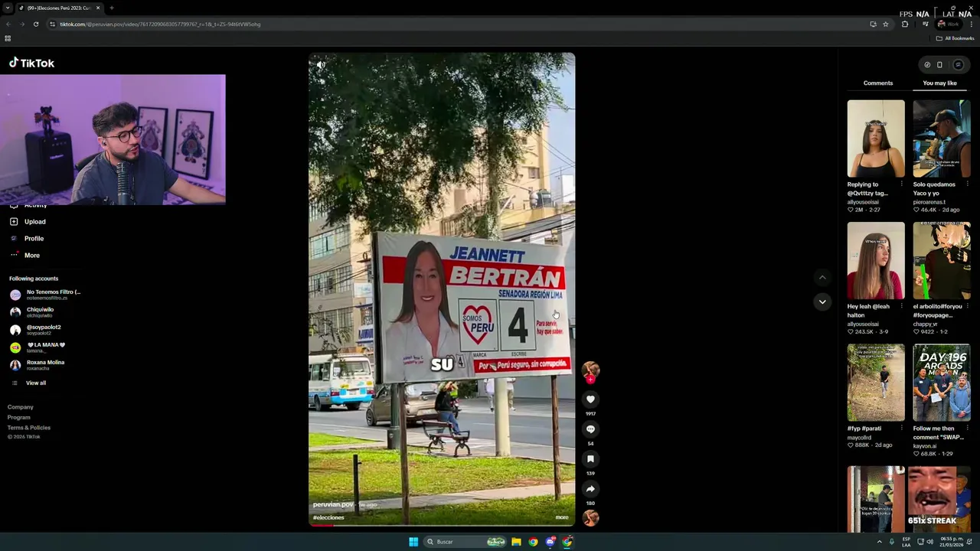Save video with the bookmark icon

[x=590, y=459]
